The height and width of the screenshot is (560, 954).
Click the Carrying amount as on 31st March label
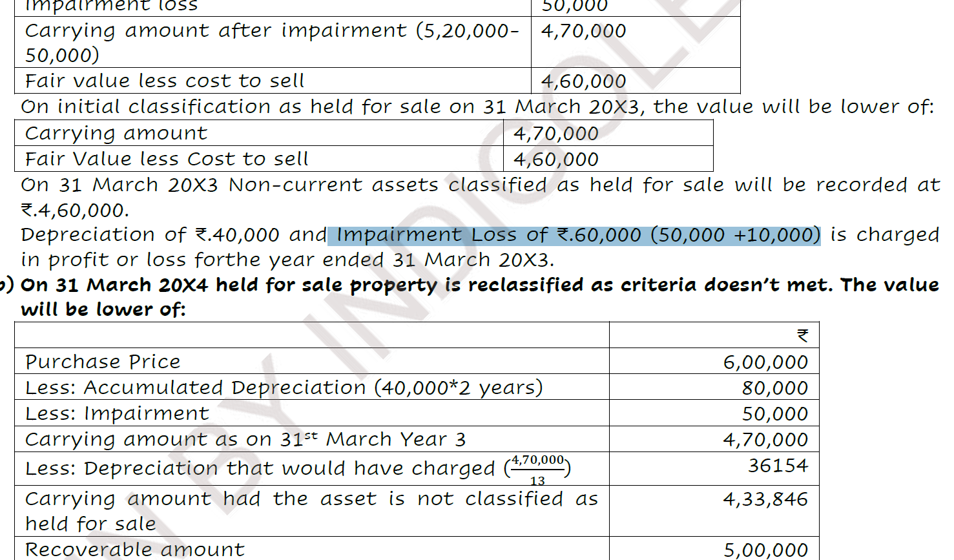pos(245,440)
